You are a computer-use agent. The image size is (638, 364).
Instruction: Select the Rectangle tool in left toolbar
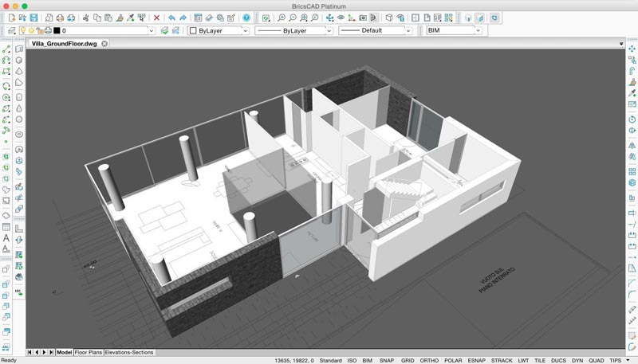pos(6,71)
